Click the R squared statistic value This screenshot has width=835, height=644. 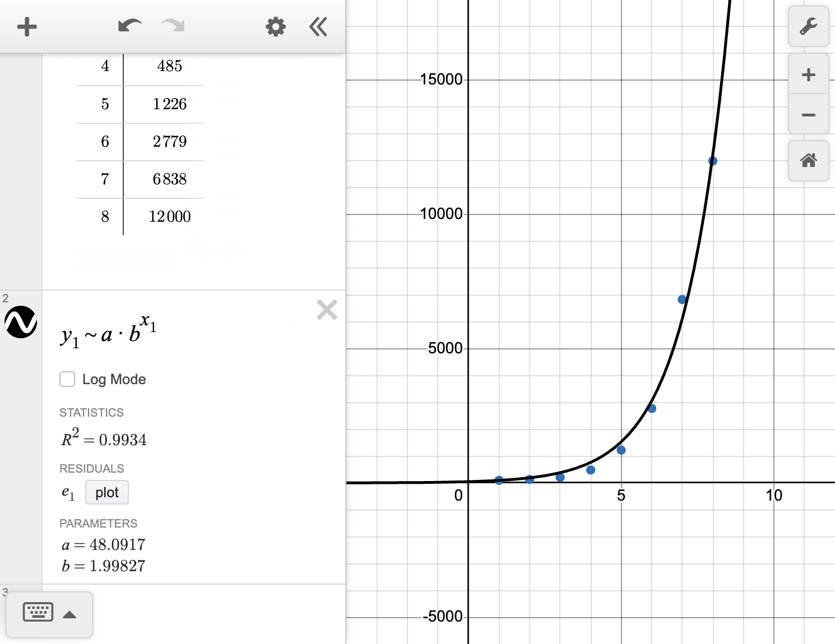tap(103, 438)
